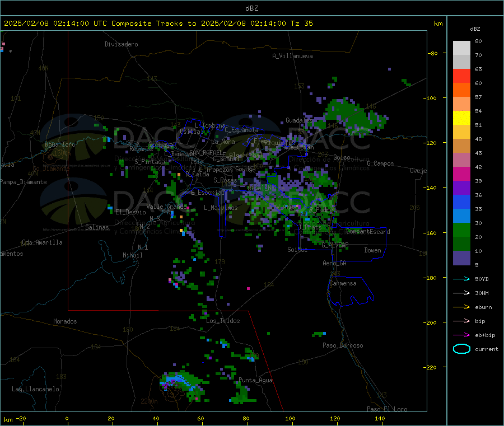Click the eb+bip magenta arrow legend icon
Viewport: 504px width, 426px height.
coord(461,335)
